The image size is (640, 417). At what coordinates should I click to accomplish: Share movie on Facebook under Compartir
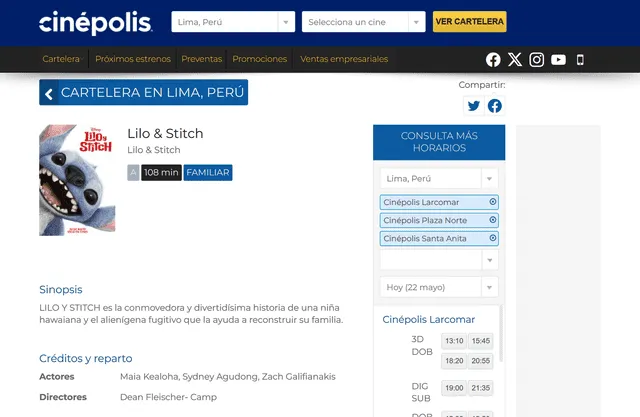tap(495, 106)
